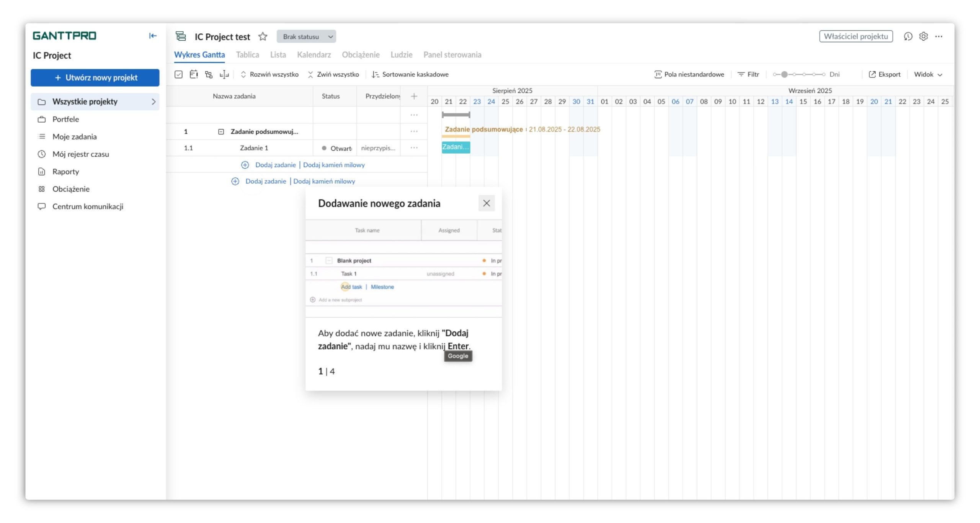980x523 pixels.
Task: Expand Wszystkie projekty chevron in sidebar
Action: click(154, 102)
